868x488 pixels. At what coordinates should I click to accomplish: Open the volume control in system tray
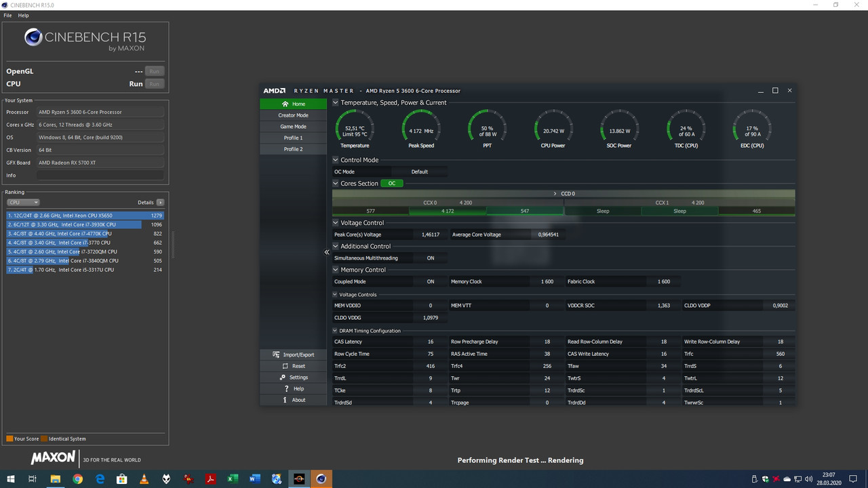point(808,479)
